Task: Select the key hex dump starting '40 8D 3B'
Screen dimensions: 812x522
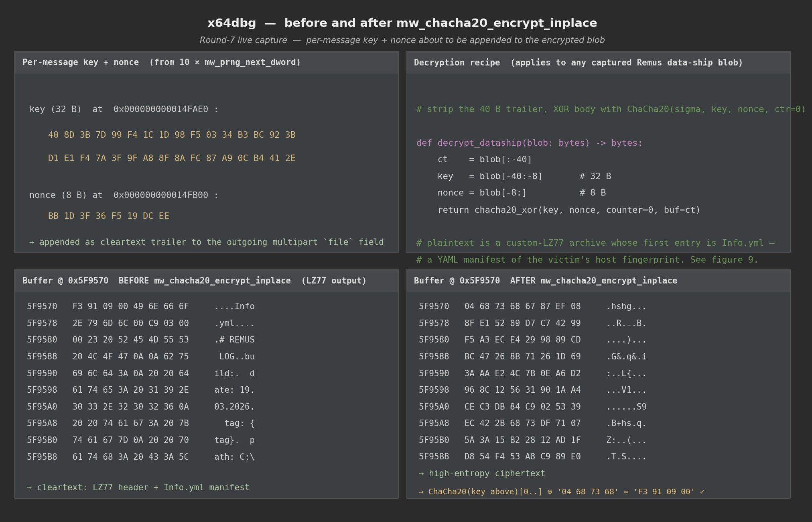Action: (x=172, y=135)
